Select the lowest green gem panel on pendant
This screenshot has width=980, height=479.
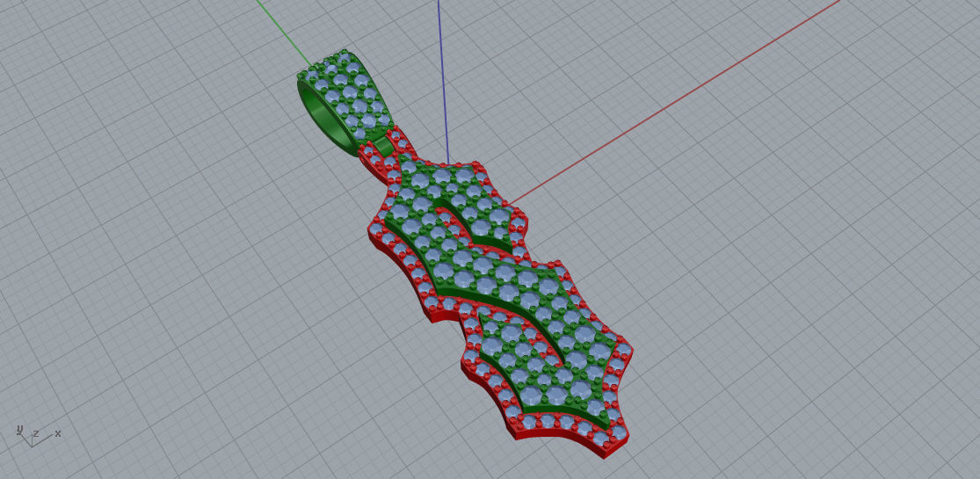click(x=545, y=370)
